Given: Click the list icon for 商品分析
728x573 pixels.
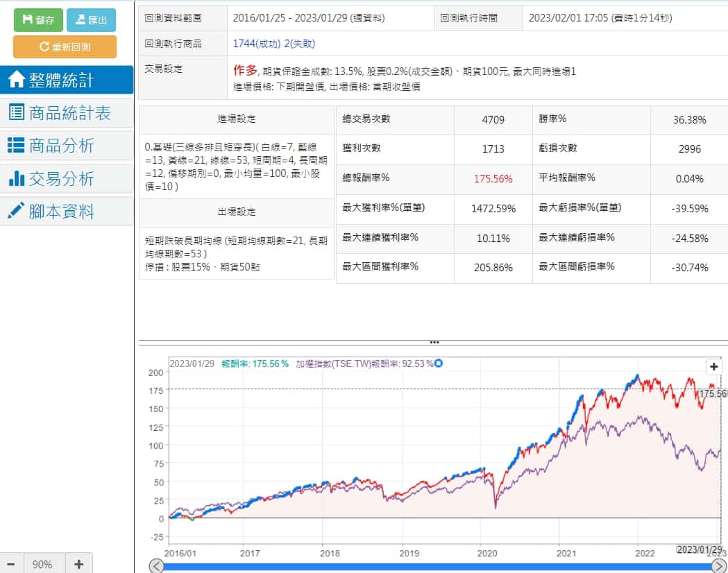Looking at the screenshot, I should click(16, 145).
